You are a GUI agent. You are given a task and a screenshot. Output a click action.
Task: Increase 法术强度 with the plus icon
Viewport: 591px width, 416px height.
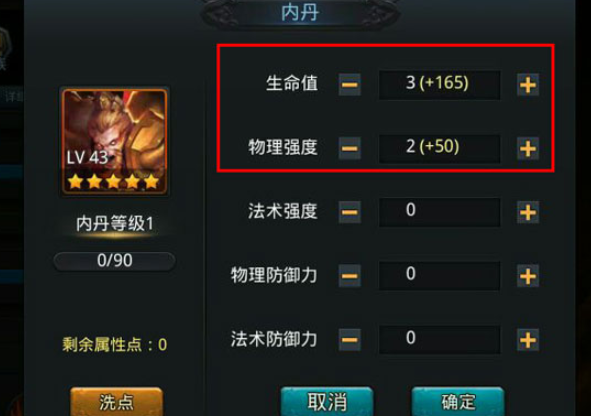528,213
